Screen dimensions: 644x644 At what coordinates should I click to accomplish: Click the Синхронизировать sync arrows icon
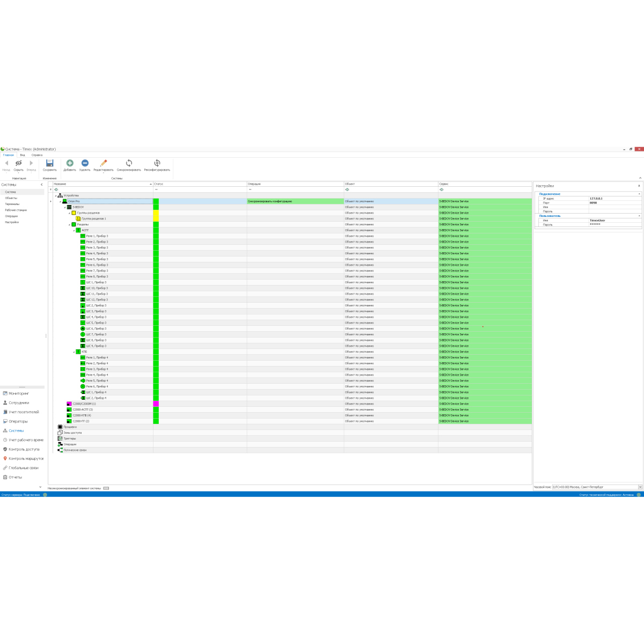129,163
